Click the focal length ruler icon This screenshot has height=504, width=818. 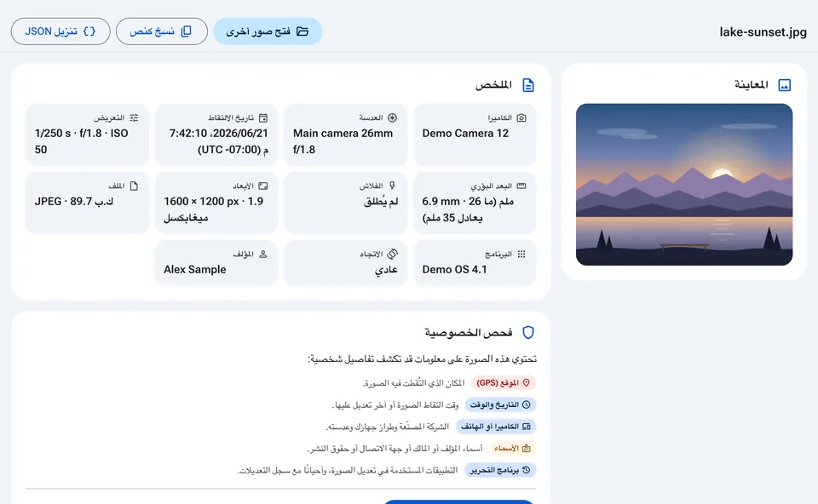(x=521, y=186)
